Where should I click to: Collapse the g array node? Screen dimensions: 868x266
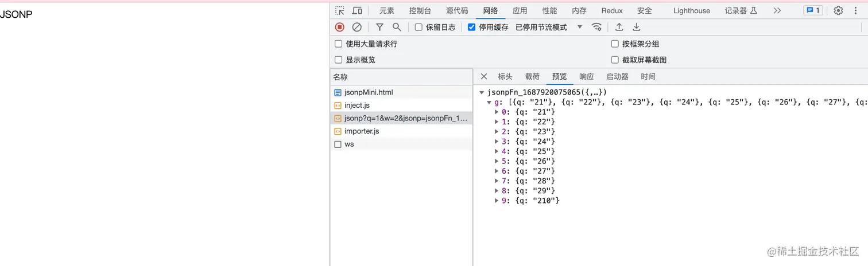(x=489, y=102)
